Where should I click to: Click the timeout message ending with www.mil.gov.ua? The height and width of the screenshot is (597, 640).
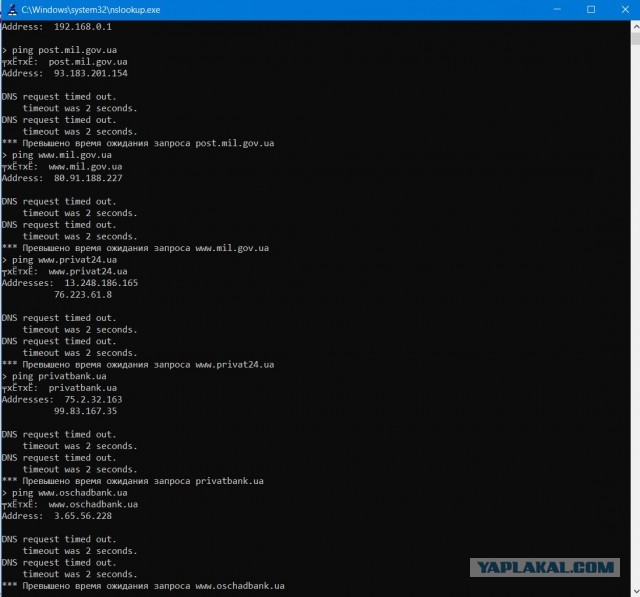135,249
